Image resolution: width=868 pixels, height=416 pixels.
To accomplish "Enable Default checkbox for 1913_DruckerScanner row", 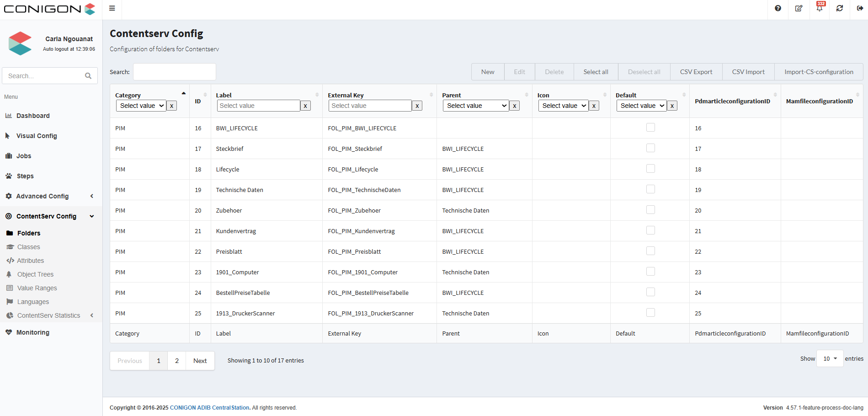I will pos(650,313).
